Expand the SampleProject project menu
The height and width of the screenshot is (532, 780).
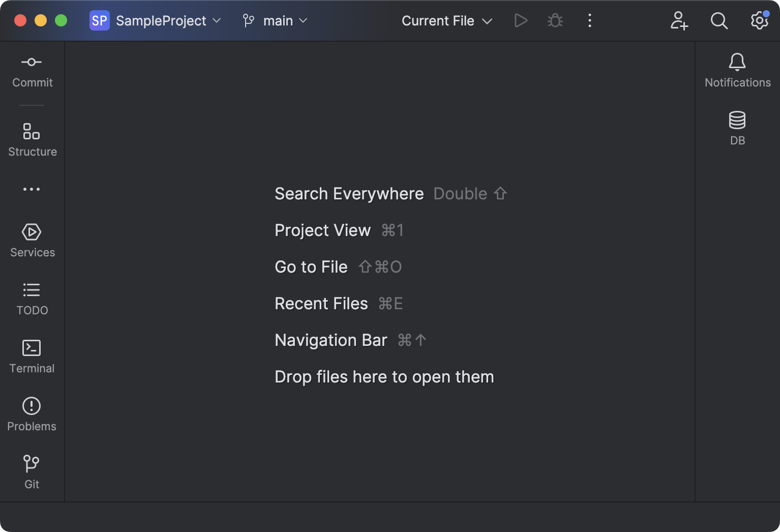coord(156,20)
